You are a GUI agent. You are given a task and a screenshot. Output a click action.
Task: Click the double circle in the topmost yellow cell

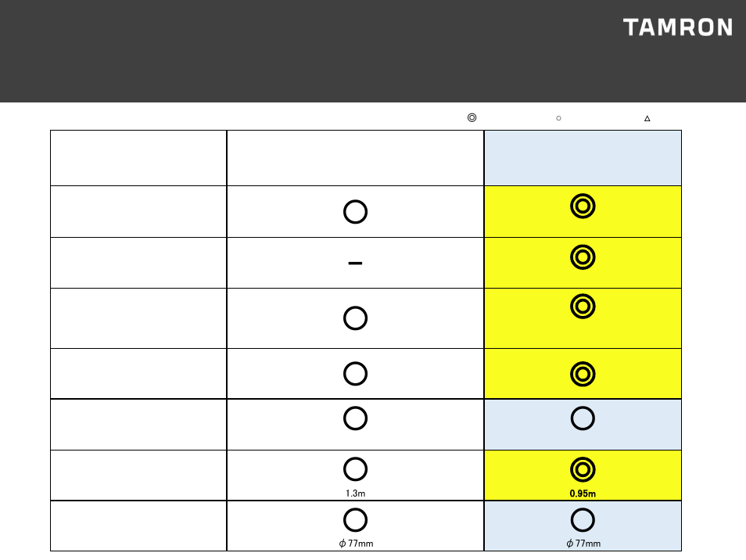click(583, 206)
